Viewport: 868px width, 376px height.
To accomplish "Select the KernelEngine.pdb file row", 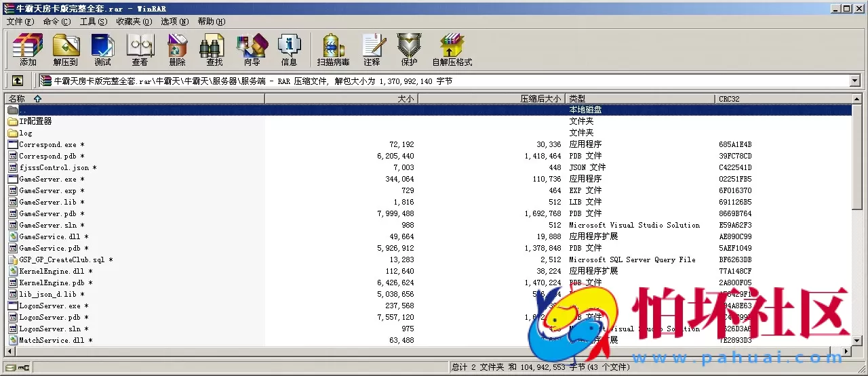I will click(429, 283).
